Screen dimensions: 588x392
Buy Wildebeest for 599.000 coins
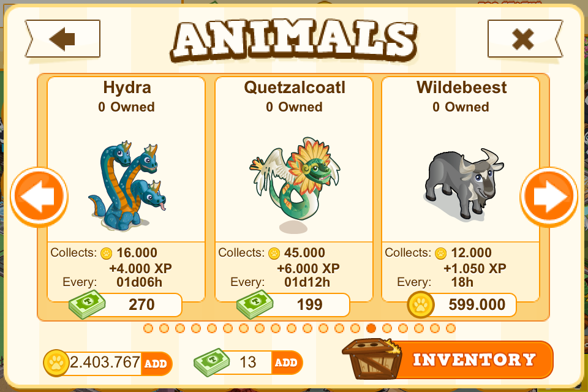point(462,304)
